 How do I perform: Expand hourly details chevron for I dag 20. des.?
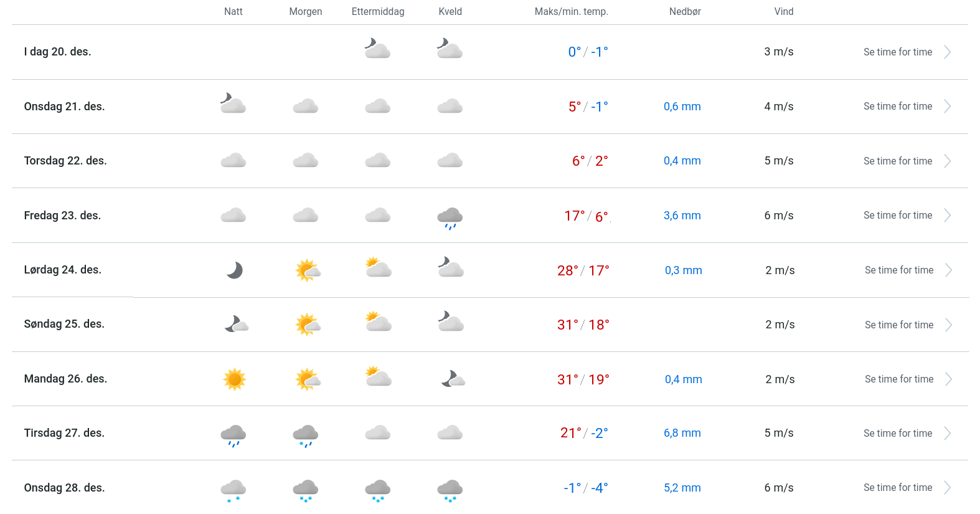pos(948,52)
